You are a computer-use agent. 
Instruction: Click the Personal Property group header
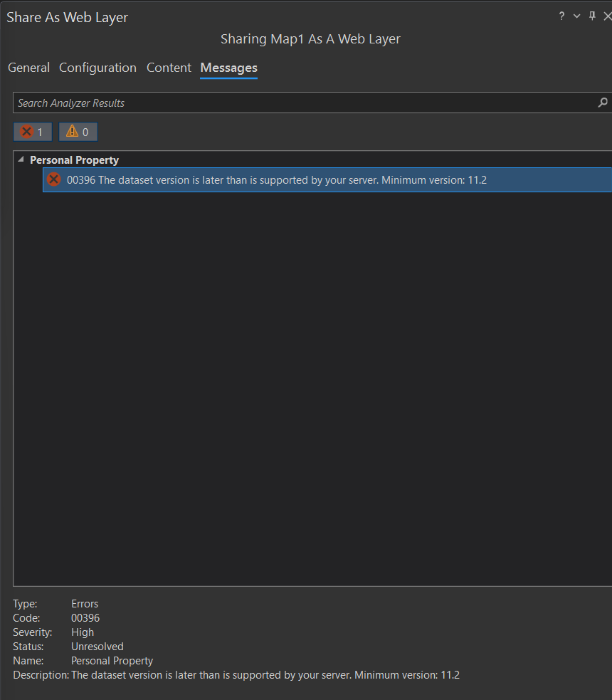pyautogui.click(x=74, y=160)
